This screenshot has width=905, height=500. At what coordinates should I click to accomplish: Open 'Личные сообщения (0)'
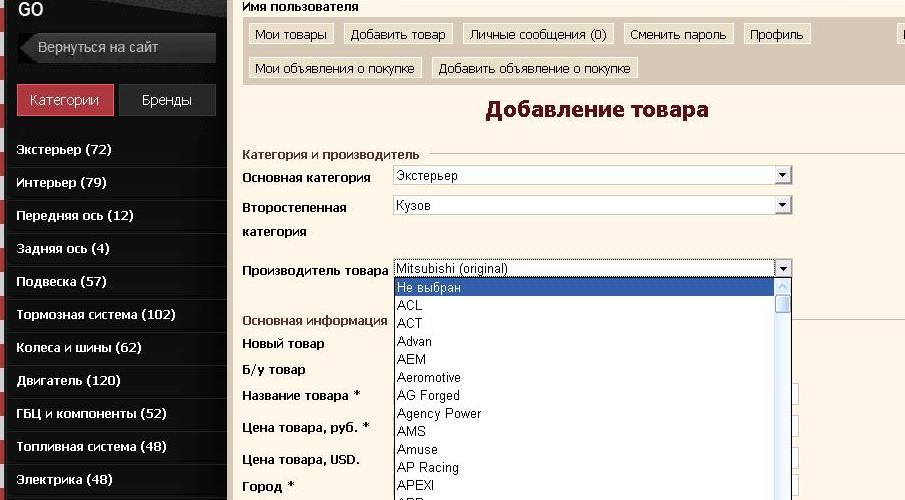(538, 35)
